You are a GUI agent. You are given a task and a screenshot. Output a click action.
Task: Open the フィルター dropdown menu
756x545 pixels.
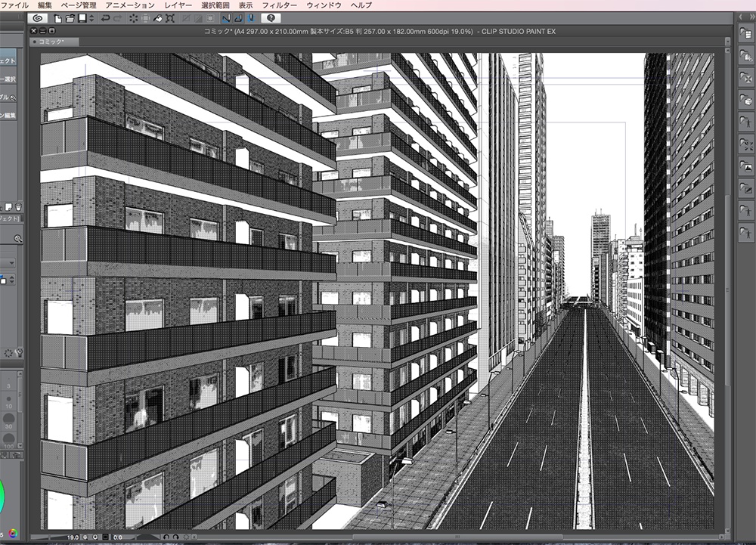280,5
